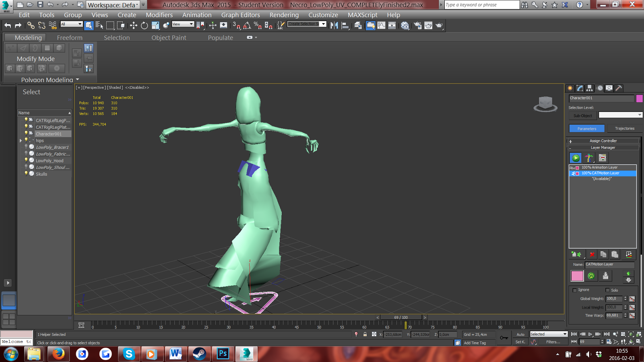Open the Rendering menu
The image size is (644, 362).
[x=284, y=15]
